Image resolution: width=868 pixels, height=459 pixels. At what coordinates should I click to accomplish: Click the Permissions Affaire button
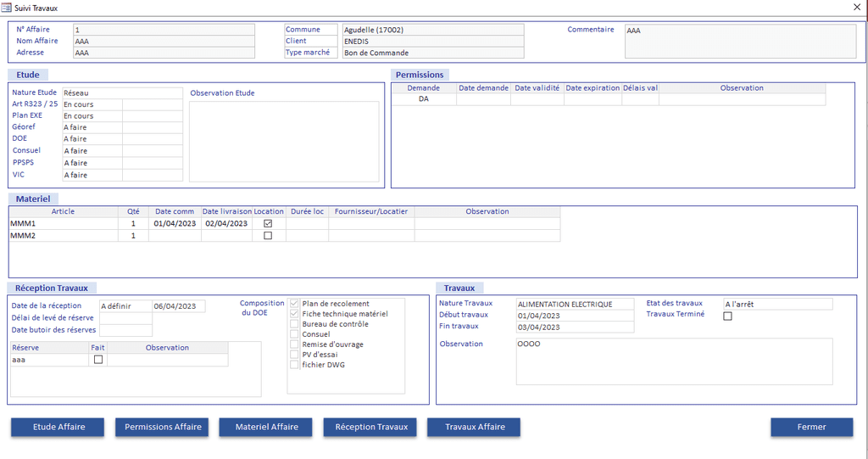pos(163,427)
